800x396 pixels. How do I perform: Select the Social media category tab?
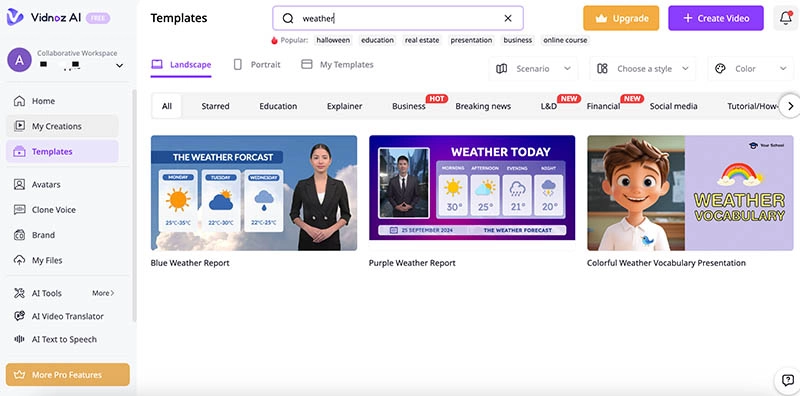[x=673, y=106]
